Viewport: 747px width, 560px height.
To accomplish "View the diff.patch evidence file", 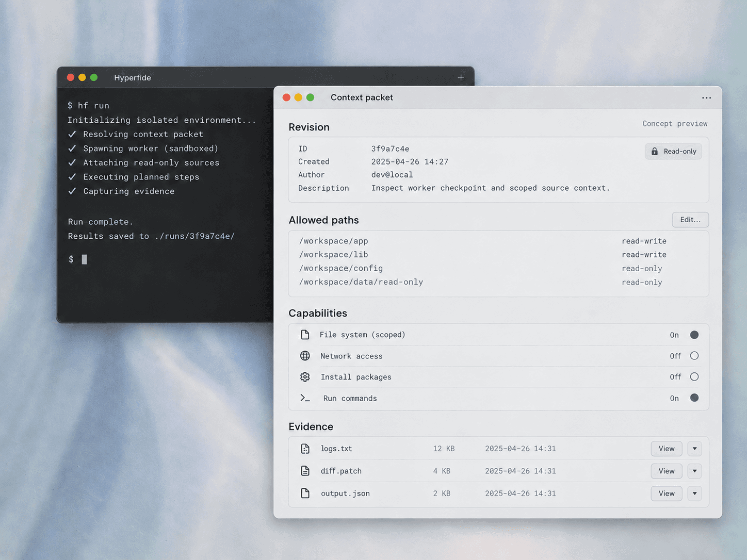I will pos(667,471).
